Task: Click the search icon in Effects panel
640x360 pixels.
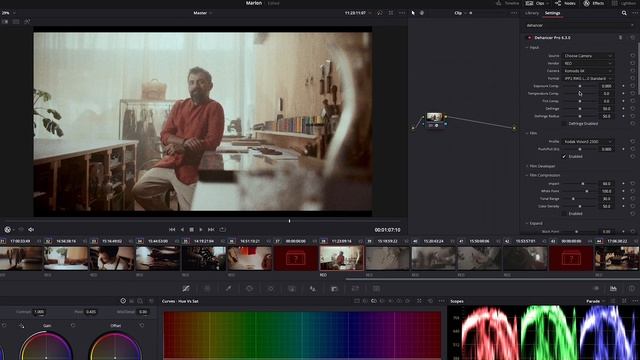Action: tap(624, 13)
